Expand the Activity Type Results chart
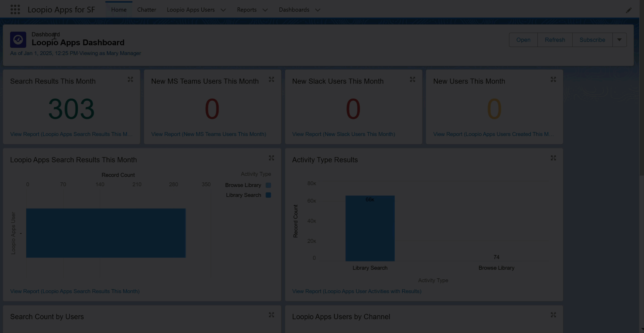Viewport: 644px width, 333px height. coord(553,158)
